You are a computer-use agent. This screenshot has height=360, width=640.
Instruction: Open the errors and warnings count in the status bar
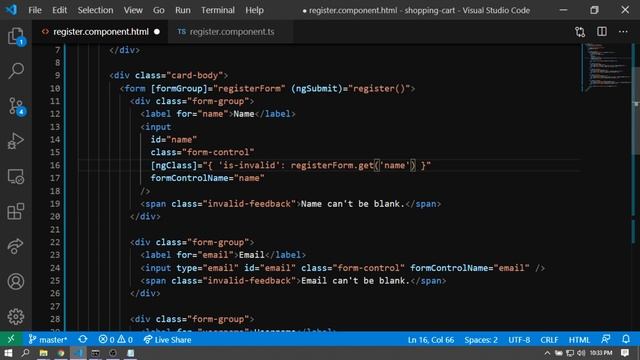[x=116, y=340]
